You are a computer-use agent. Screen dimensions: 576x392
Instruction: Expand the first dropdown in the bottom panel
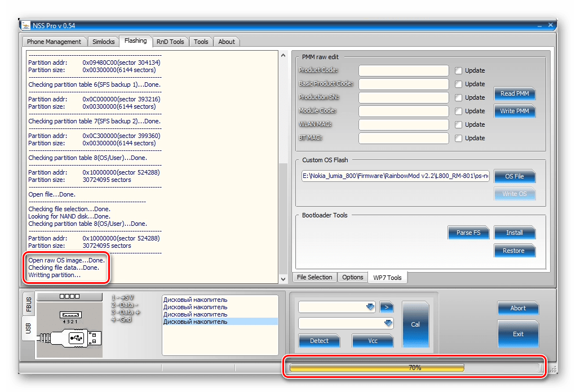(x=370, y=307)
